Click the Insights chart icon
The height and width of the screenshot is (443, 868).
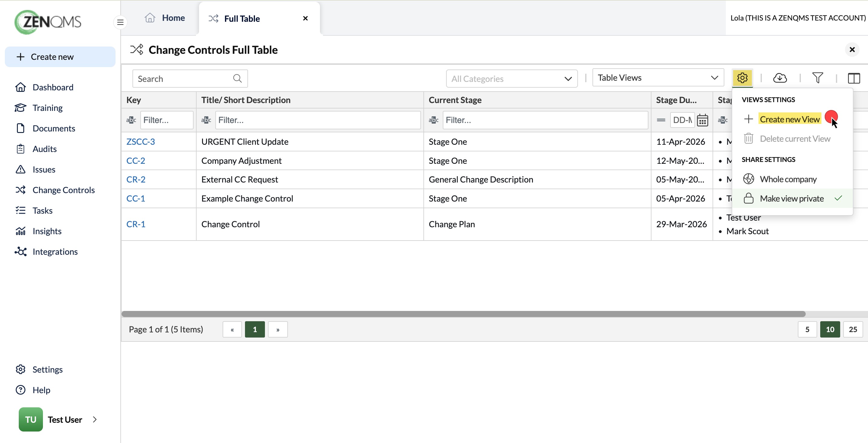(x=21, y=231)
